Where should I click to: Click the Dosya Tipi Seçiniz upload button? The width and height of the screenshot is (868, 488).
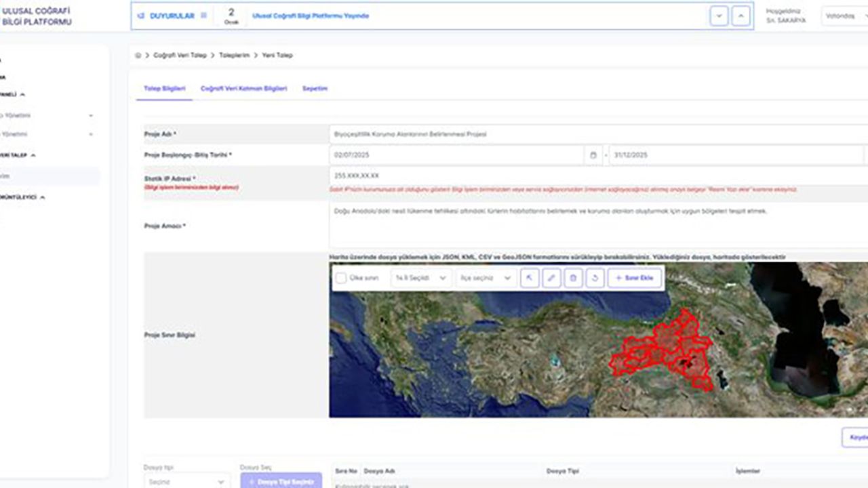click(x=281, y=481)
